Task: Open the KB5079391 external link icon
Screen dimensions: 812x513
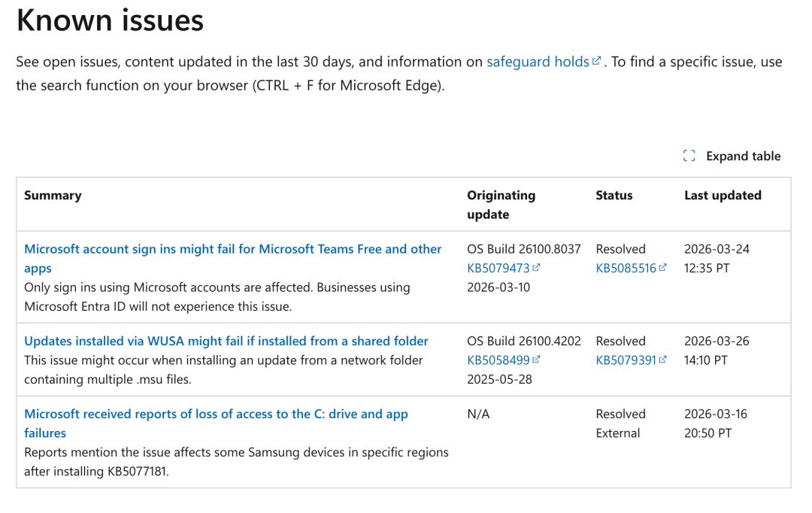Action: pos(662,360)
